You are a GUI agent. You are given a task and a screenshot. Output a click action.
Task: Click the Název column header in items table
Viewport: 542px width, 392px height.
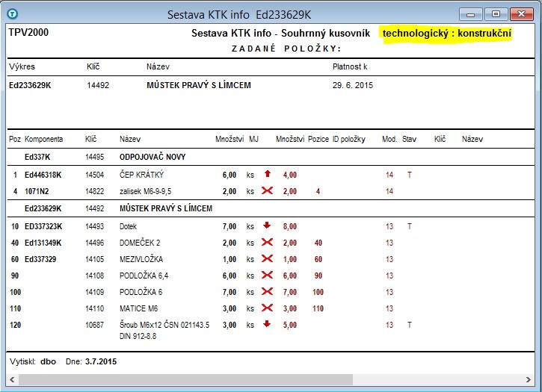click(130, 140)
